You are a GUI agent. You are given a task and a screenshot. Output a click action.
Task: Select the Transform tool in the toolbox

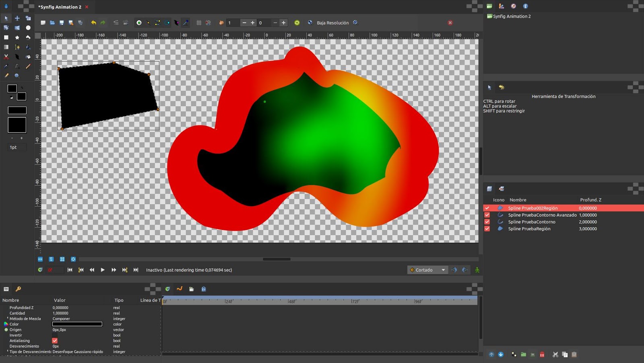coord(6,18)
